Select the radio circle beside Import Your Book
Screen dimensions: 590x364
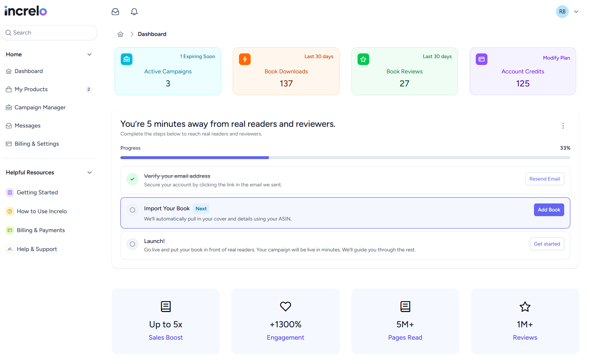132,210
